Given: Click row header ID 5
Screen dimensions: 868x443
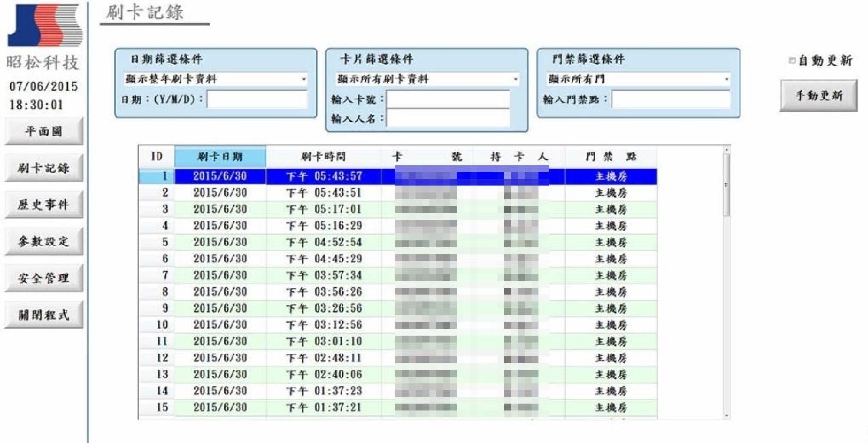Looking at the screenshot, I should [157, 242].
